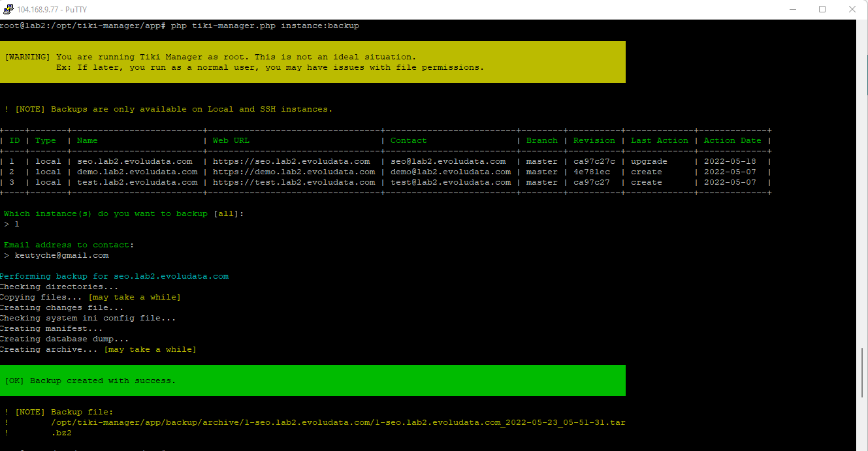Click the 'Creating archive...' line
This screenshot has height=451, width=868.
pyautogui.click(x=99, y=349)
